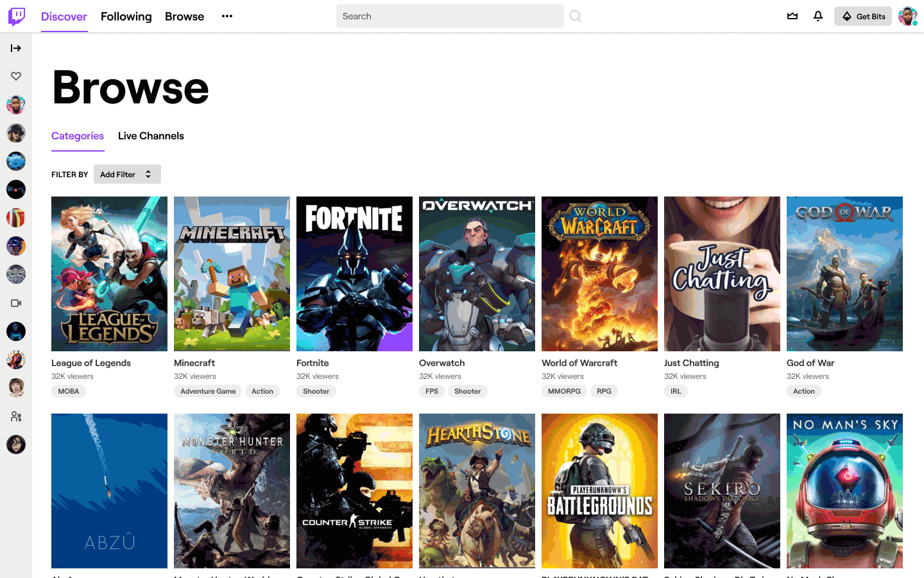The image size is (924, 578).
Task: Click the Get Bits button
Action: pyautogui.click(x=863, y=16)
